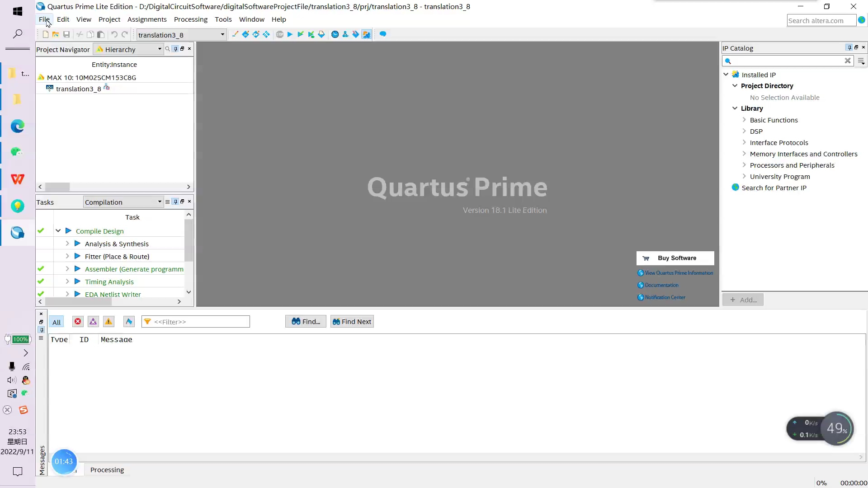Pin the Tasks panel
This screenshot has height=488, width=868.
coord(175,202)
